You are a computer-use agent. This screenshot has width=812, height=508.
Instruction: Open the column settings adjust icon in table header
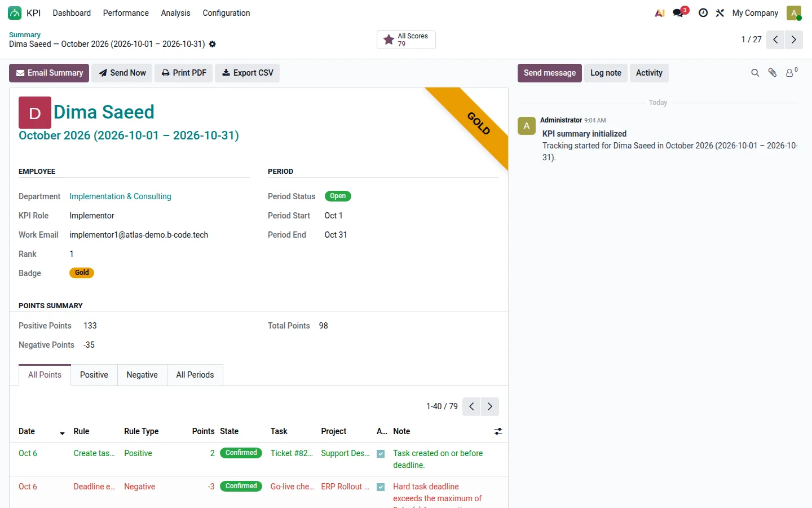(498, 431)
